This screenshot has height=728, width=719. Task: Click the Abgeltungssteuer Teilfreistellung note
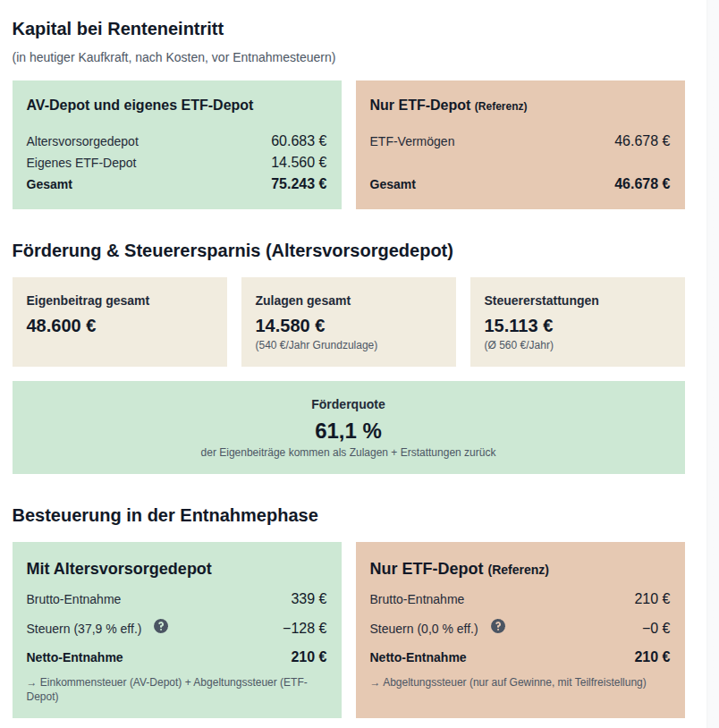[508, 682]
